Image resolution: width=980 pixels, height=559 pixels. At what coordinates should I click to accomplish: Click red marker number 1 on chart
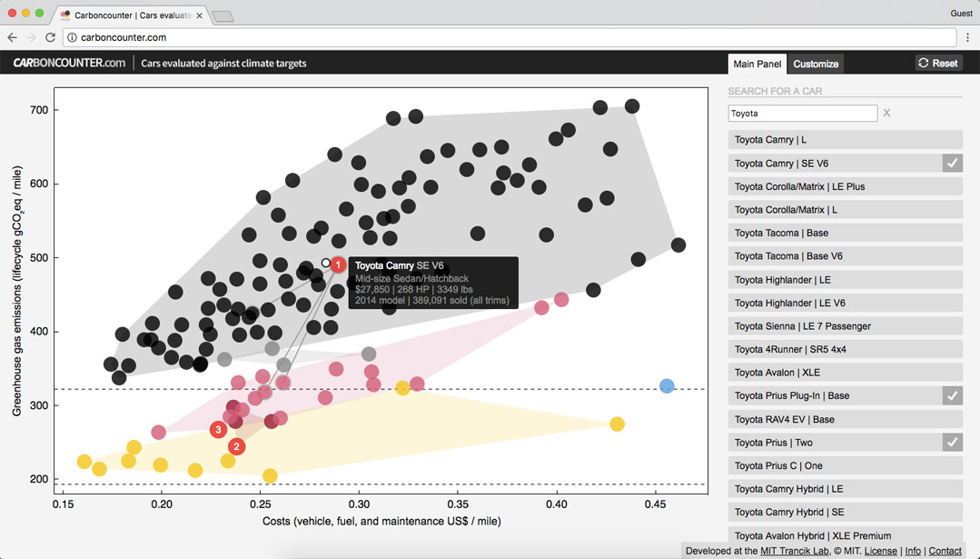pyautogui.click(x=338, y=265)
